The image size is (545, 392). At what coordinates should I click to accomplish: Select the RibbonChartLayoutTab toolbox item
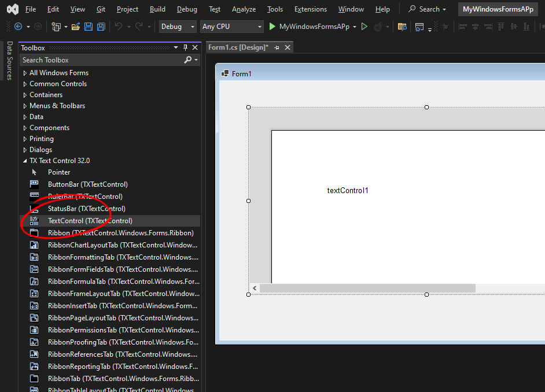point(110,245)
